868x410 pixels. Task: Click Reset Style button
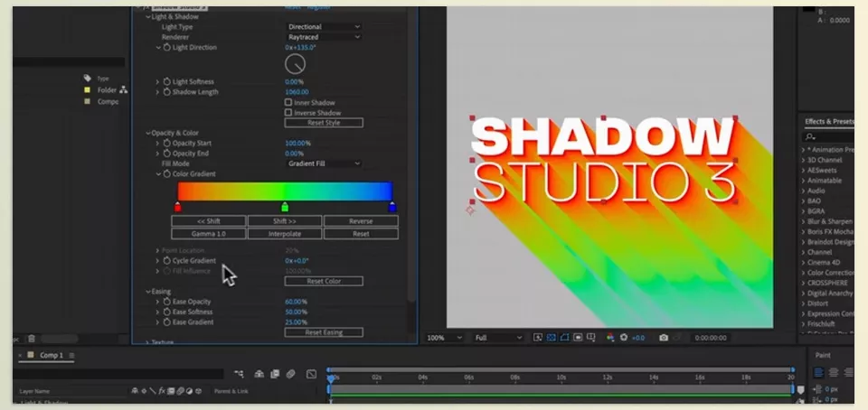[x=324, y=123]
